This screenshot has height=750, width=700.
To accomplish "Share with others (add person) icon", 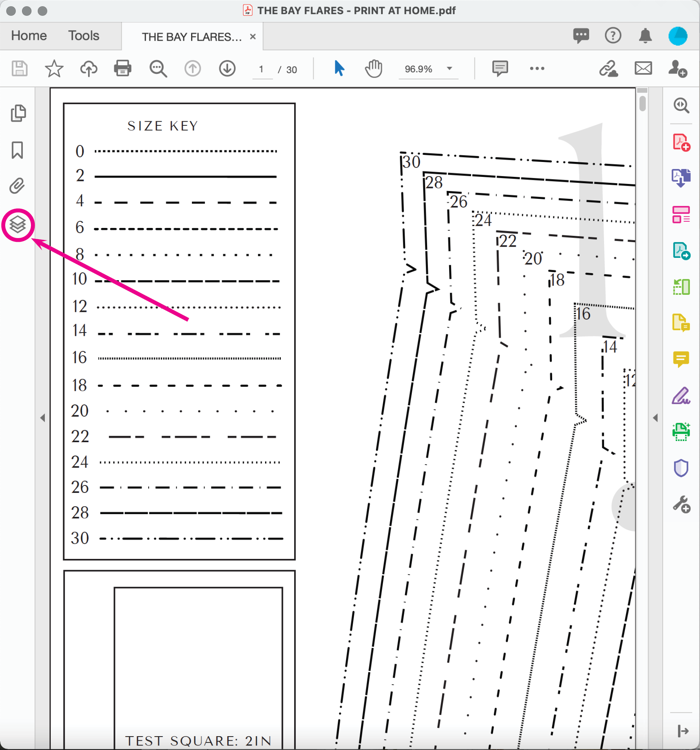I will pos(677,69).
